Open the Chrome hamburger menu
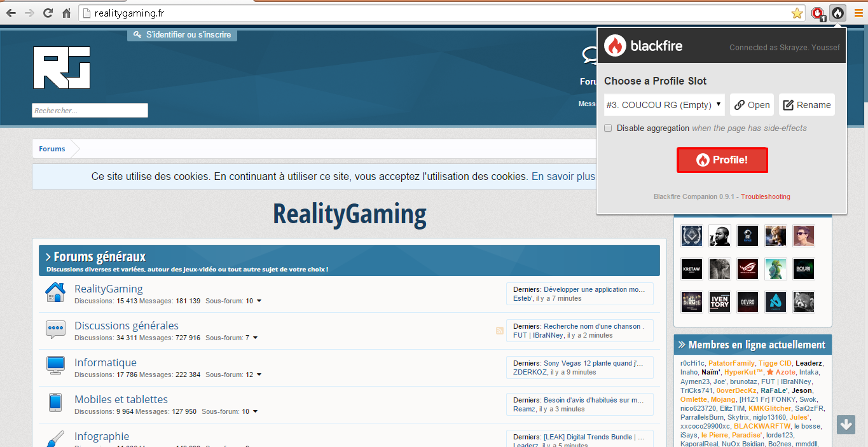Viewport: 868px width, 447px height. click(x=858, y=13)
